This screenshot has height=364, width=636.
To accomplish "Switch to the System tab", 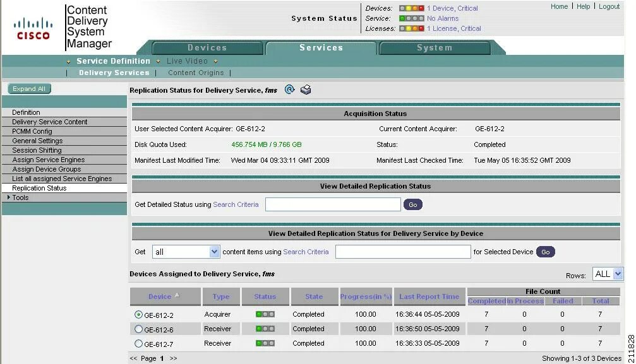I will 435,48.
